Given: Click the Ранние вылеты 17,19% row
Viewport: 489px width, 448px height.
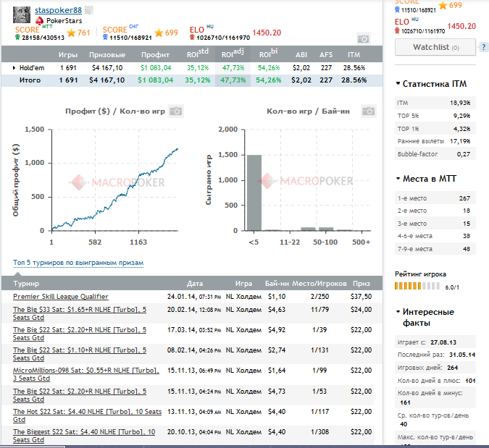Looking at the screenshot, I should [x=435, y=141].
